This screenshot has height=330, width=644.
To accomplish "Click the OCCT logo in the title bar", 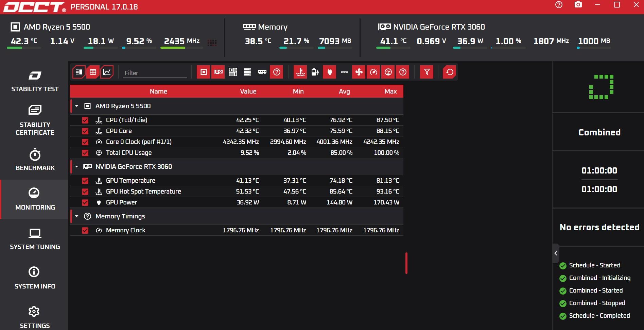I will pos(34,7).
